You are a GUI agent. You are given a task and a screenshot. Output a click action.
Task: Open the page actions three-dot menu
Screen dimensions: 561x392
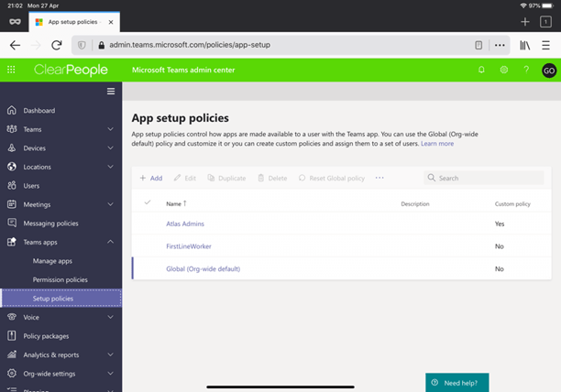500,45
